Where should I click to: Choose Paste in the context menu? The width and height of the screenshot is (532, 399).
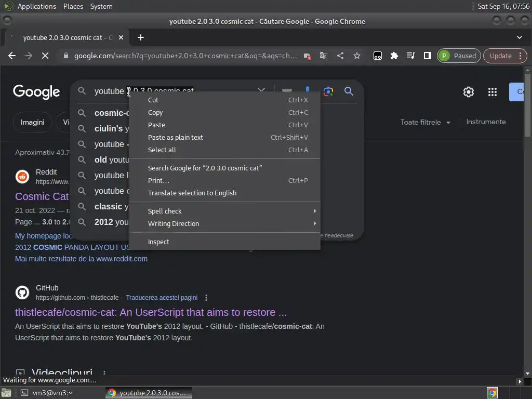coord(224,125)
